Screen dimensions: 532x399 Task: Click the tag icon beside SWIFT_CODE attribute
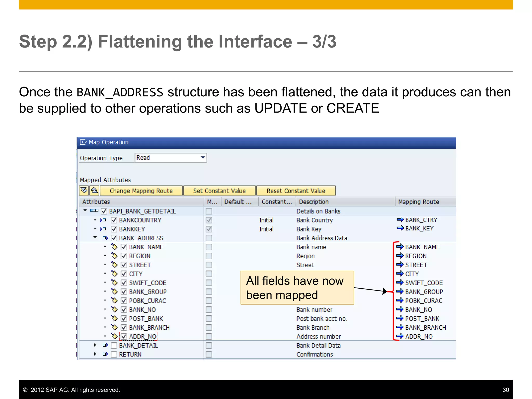tap(114, 282)
